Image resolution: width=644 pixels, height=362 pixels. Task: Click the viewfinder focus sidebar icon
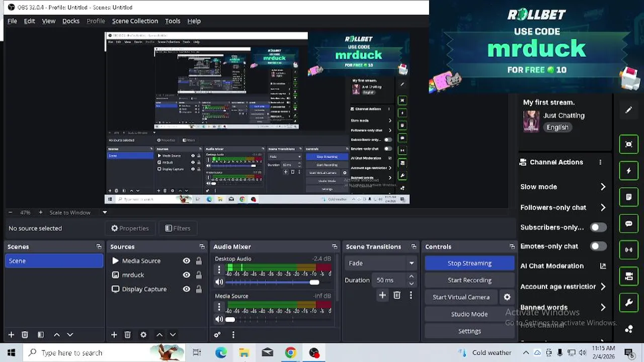[629, 144]
